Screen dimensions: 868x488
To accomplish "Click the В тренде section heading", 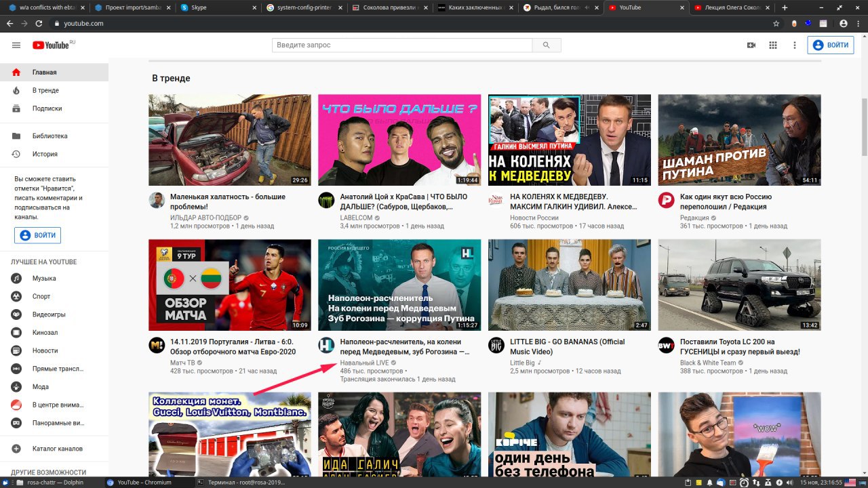I will coord(171,79).
